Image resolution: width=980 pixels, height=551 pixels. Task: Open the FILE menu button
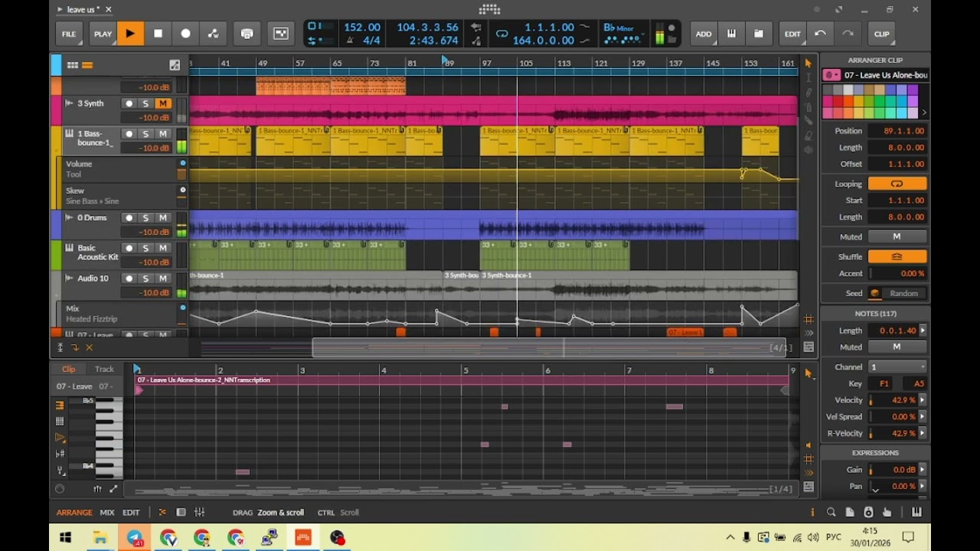tap(69, 34)
